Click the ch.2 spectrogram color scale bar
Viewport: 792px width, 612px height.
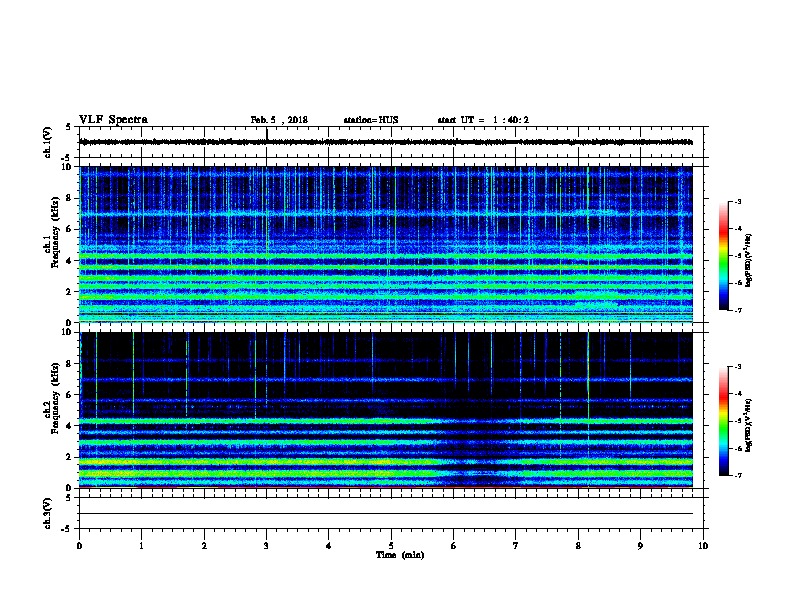click(x=723, y=421)
